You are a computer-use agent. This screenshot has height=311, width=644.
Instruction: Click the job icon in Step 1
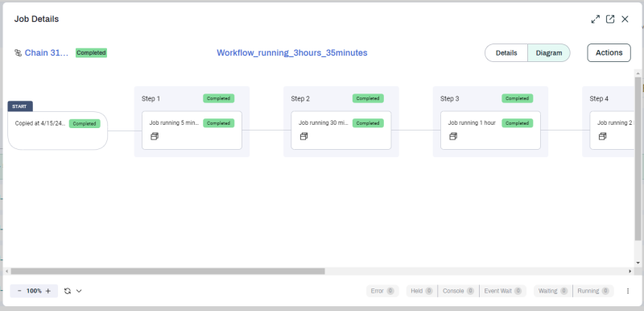(155, 136)
